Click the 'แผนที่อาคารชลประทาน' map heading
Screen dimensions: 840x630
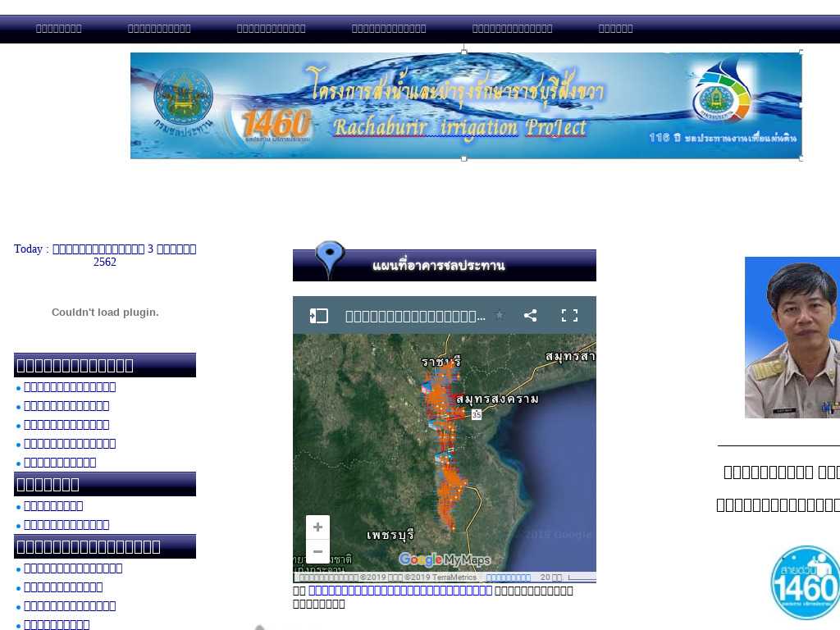(438, 265)
